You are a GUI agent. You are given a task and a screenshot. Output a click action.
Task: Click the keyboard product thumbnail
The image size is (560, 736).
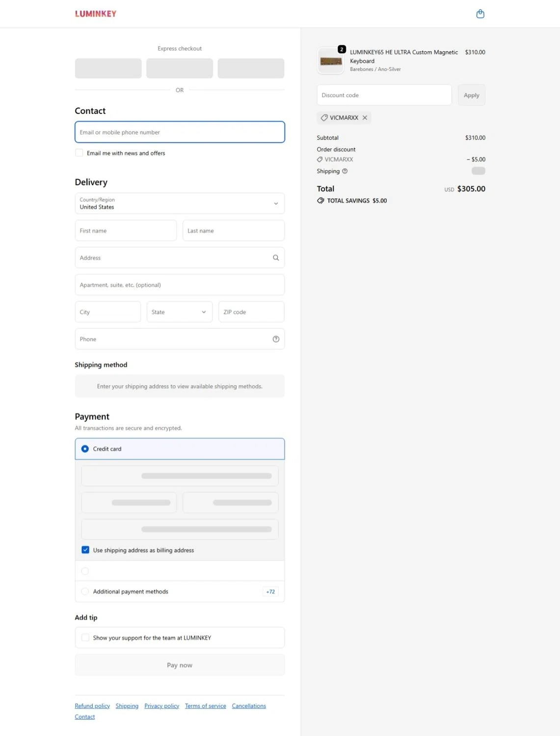[331, 61]
